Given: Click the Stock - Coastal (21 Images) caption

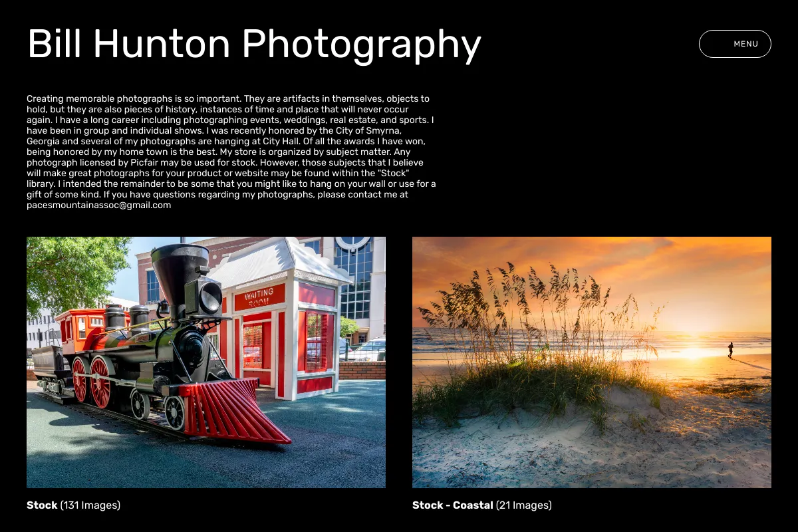Looking at the screenshot, I should click(x=482, y=505).
